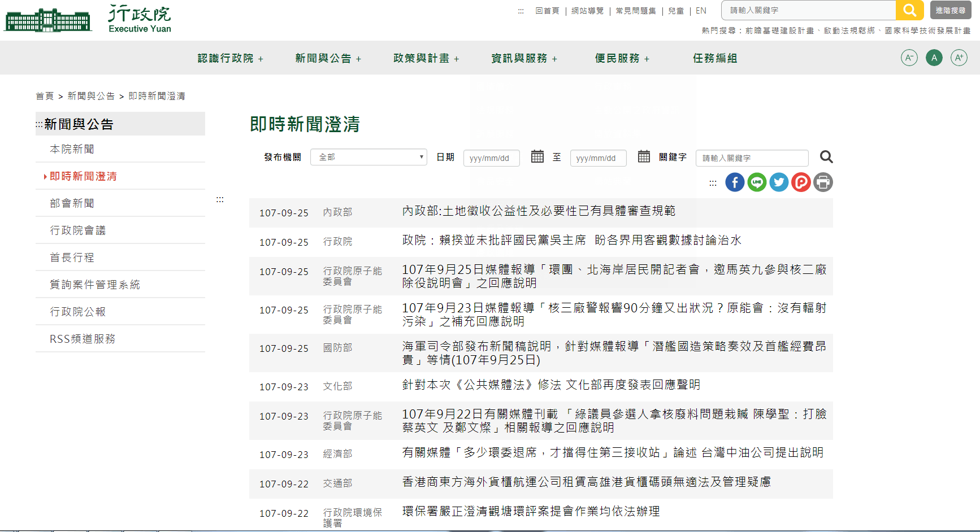Open the 內政部 land expropriation news article

[539, 211]
